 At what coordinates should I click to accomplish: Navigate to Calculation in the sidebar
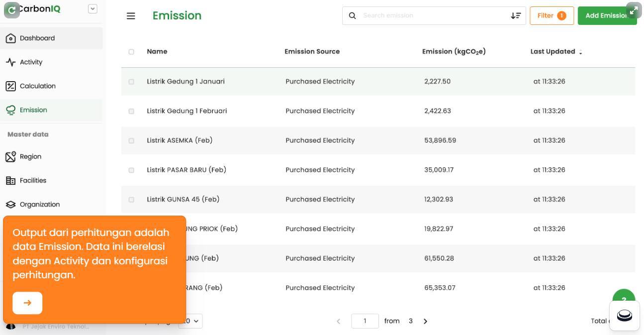point(37,86)
